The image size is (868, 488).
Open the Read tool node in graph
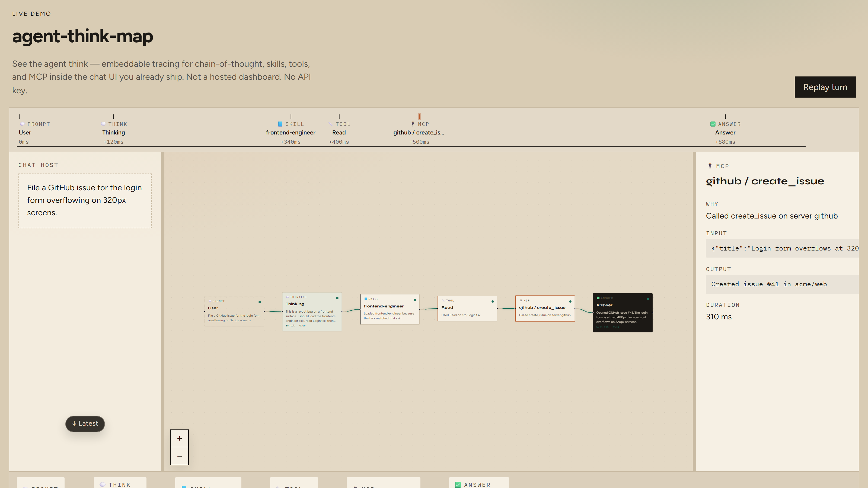(467, 309)
